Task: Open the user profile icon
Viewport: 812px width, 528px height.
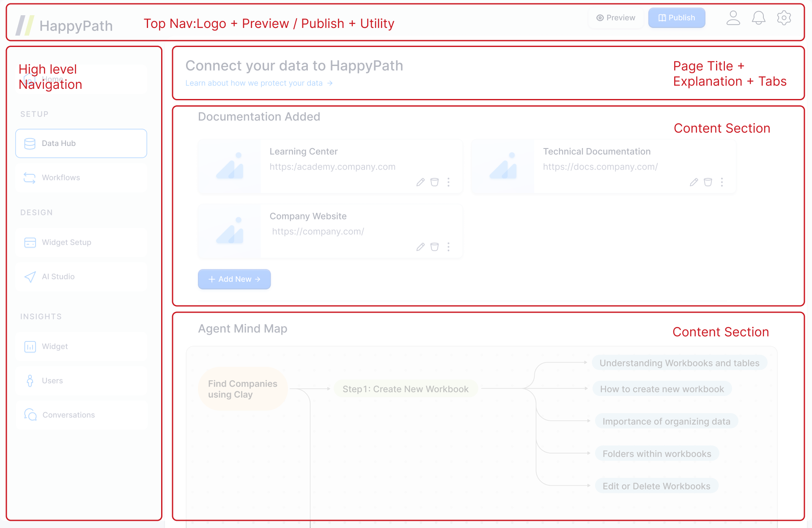Action: [x=733, y=18]
